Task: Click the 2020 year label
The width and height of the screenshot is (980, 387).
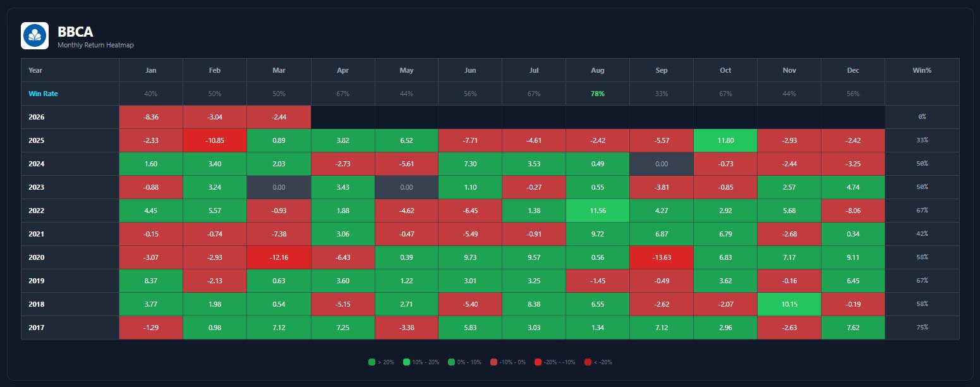Action: click(36, 257)
